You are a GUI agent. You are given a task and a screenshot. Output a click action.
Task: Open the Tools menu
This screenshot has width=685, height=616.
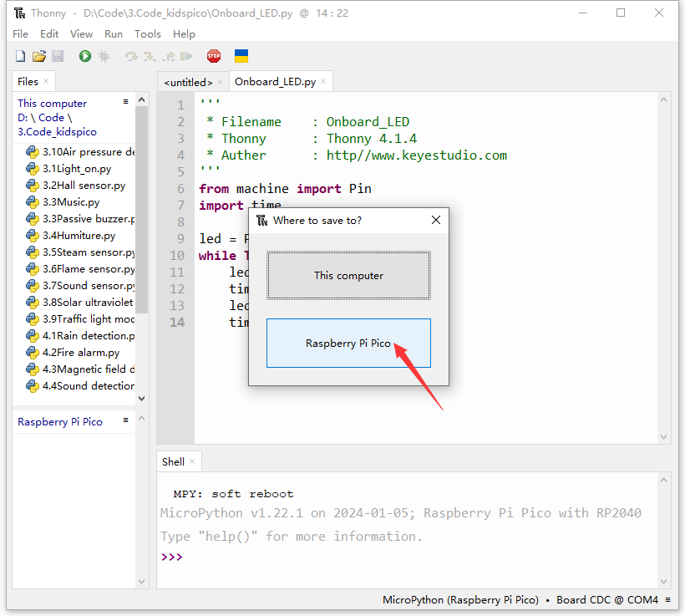148,34
